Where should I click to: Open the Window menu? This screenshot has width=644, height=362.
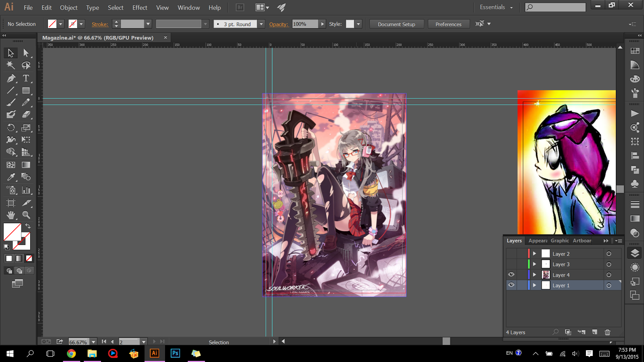[189, 8]
